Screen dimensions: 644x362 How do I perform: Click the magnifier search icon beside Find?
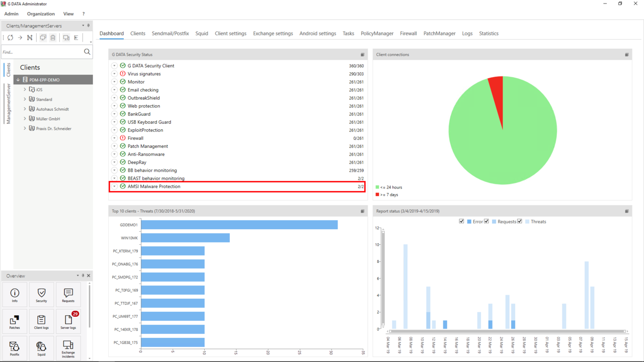pos(87,52)
